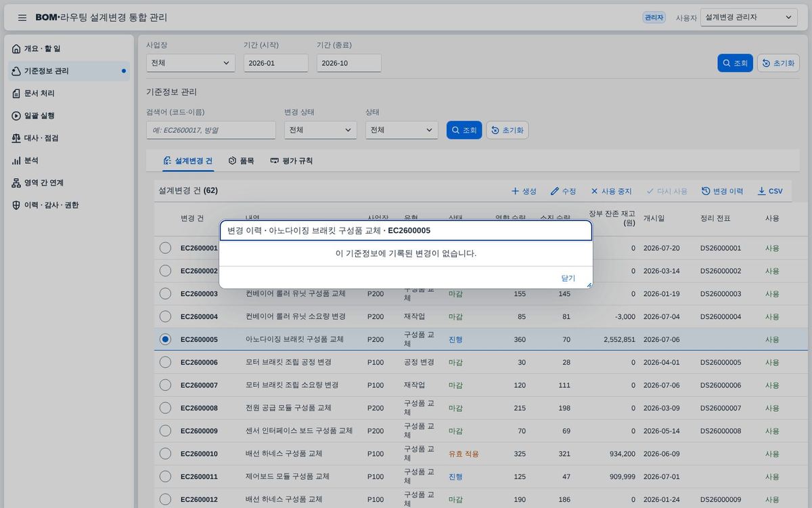
Task: Select the radio button for EC2600009
Action: coord(165,431)
